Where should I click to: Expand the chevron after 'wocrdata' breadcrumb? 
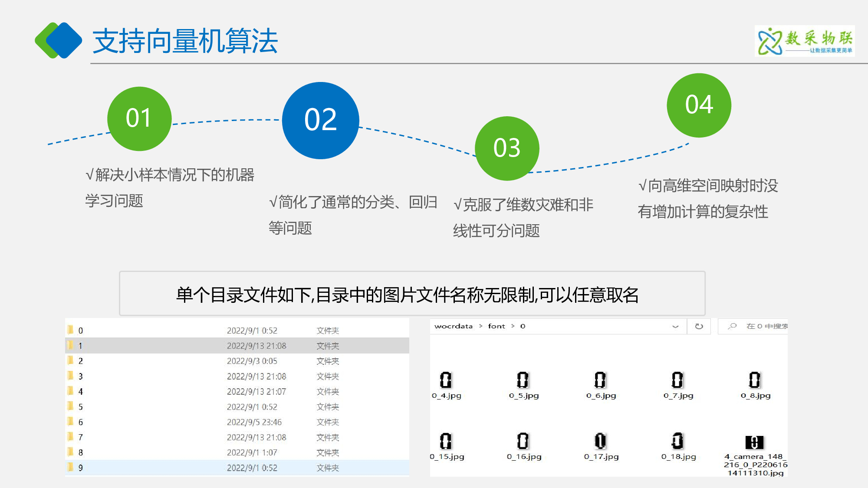[x=480, y=326]
